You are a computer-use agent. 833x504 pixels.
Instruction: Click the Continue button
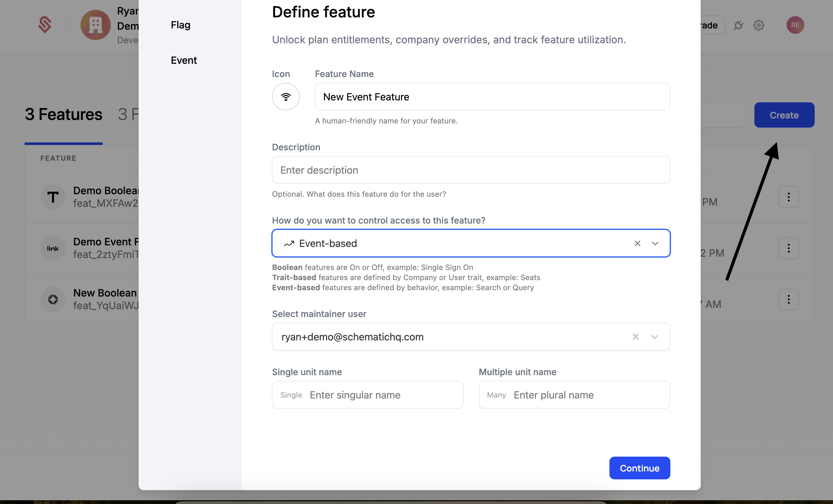[639, 468]
